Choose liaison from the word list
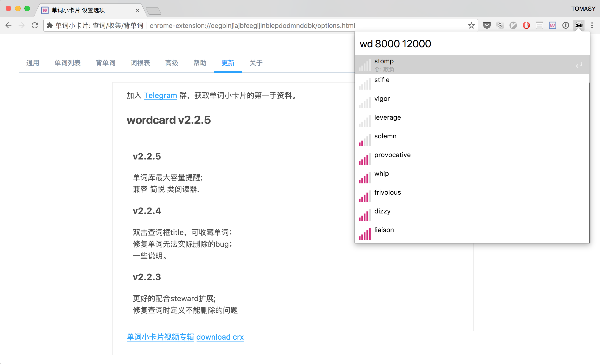The image size is (600, 364). pos(384,230)
